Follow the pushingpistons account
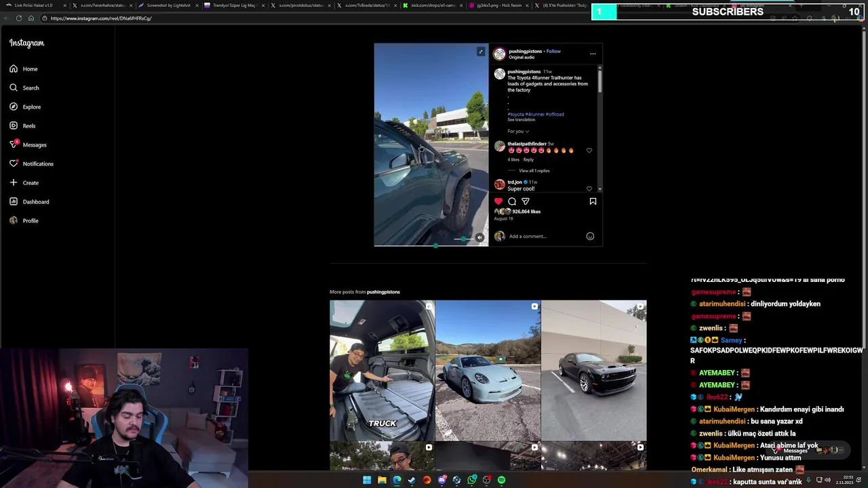The height and width of the screenshot is (488, 868). pos(553,51)
